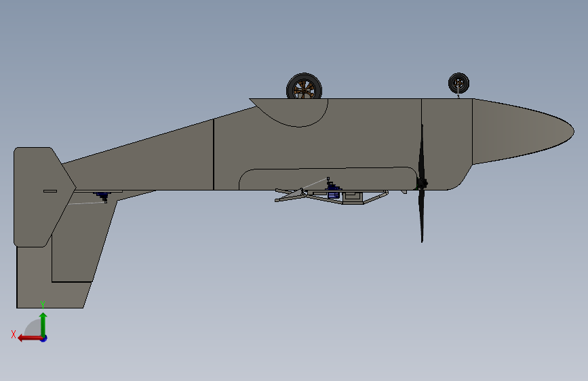Select the large main landing wheel
The height and width of the screenshot is (381, 588).
[x=304, y=86]
